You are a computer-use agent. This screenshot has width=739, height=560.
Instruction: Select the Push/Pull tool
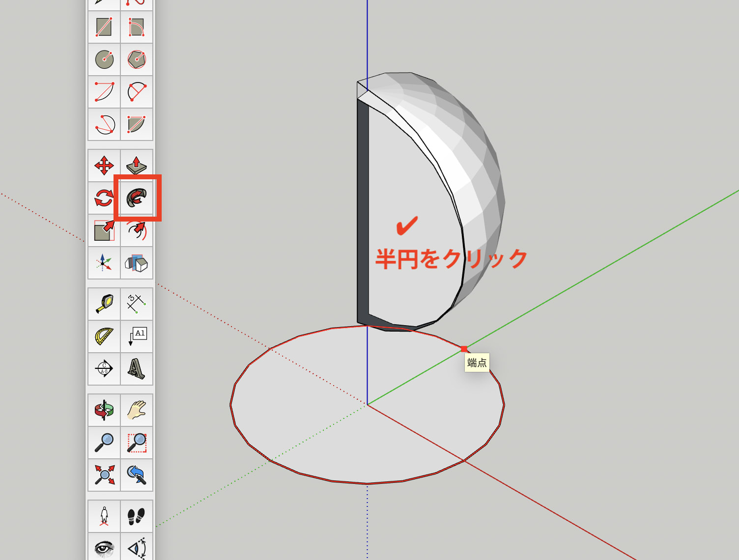(136, 166)
